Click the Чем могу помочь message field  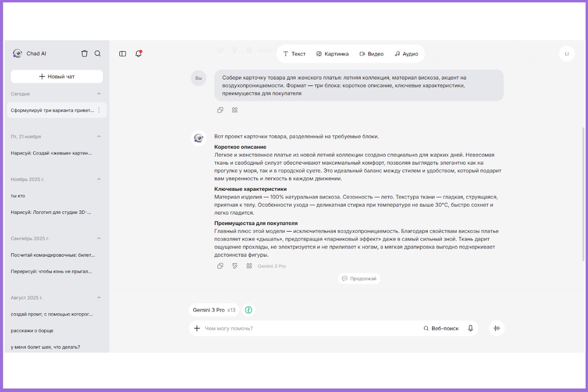pyautogui.click(x=308, y=328)
